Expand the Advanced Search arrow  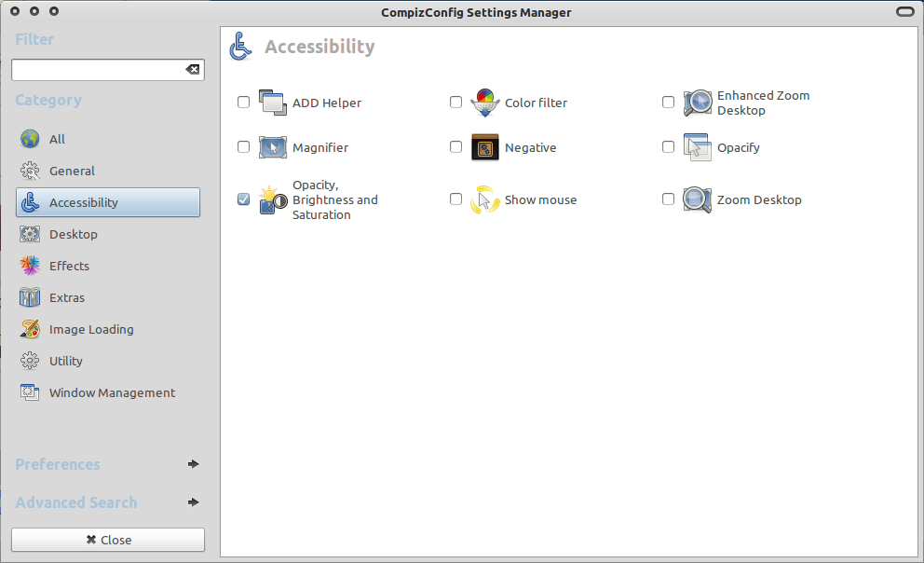[x=193, y=502]
